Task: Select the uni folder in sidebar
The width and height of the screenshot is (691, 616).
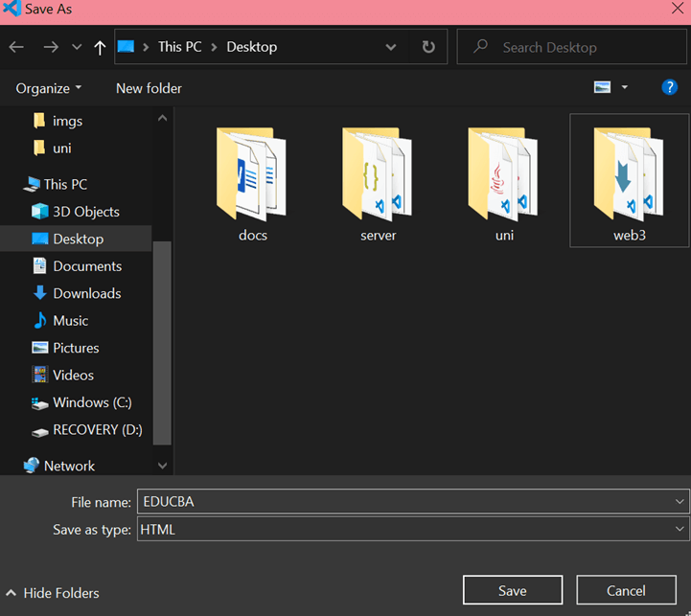Action: coord(53,148)
